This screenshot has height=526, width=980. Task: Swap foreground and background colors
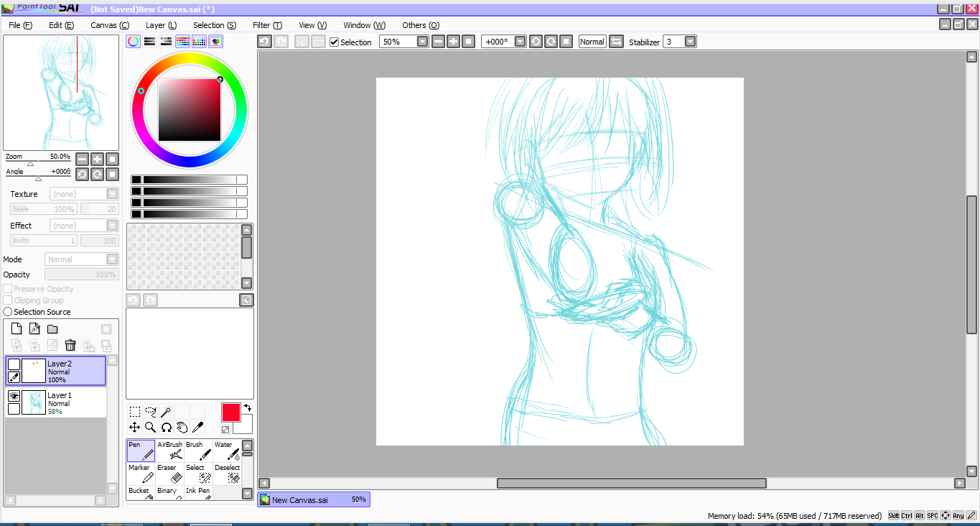(248, 407)
